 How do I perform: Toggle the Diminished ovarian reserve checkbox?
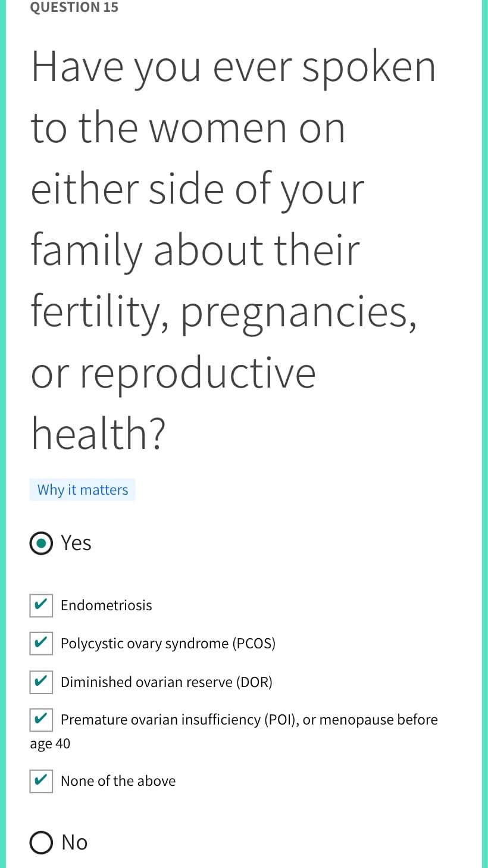point(41,682)
